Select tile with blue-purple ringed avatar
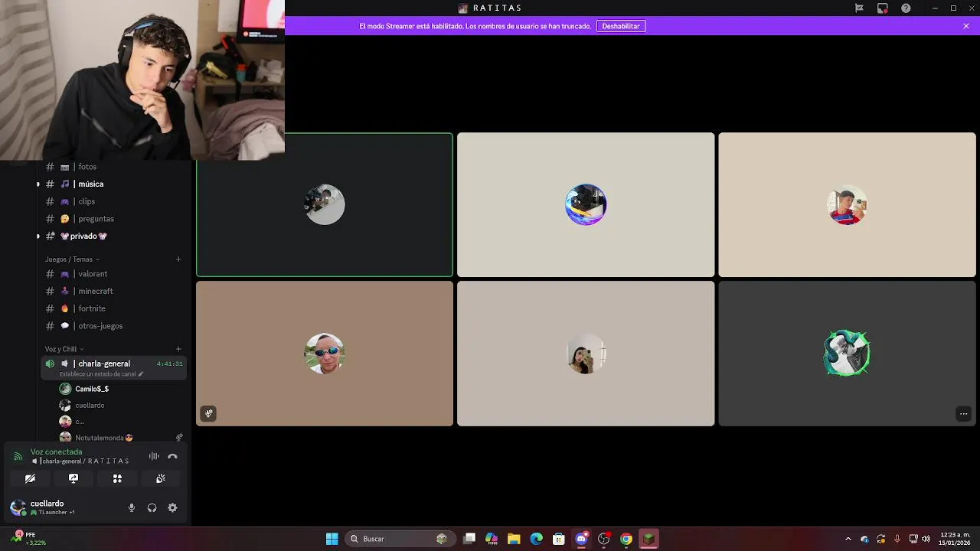 click(x=586, y=205)
